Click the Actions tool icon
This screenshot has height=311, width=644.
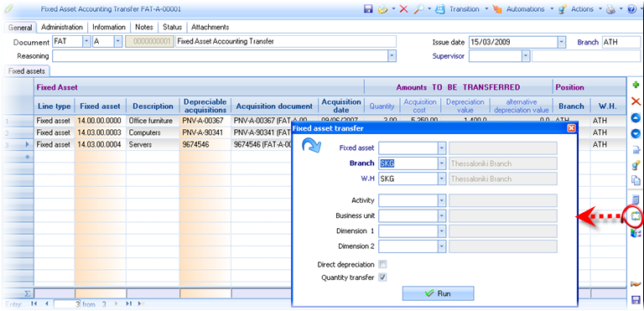click(563, 9)
